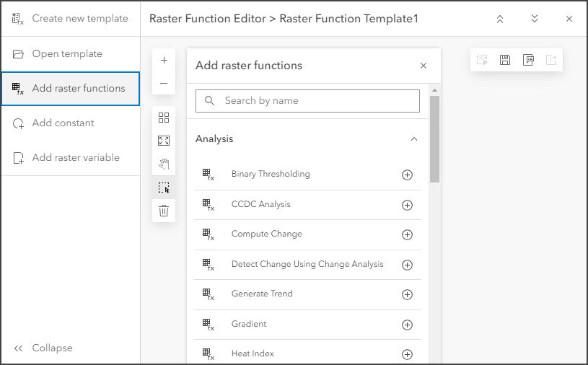588x365 pixels.
Task: Add the CCDC Analysis function
Action: pos(407,205)
